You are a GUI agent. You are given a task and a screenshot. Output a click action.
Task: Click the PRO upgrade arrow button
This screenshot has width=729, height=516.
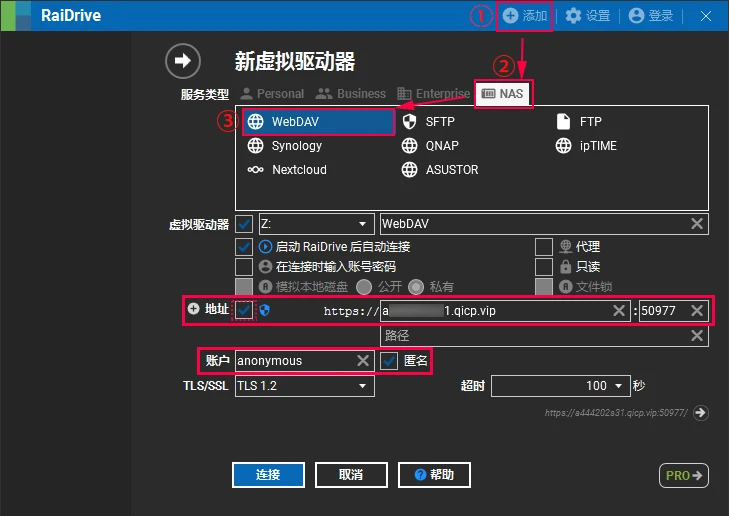pyautogui.click(x=683, y=475)
